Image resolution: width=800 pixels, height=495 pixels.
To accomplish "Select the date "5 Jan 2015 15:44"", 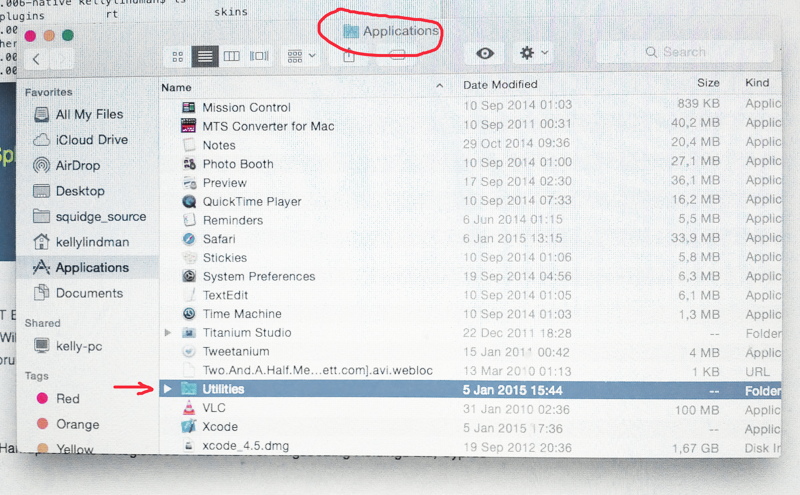I will click(x=512, y=390).
